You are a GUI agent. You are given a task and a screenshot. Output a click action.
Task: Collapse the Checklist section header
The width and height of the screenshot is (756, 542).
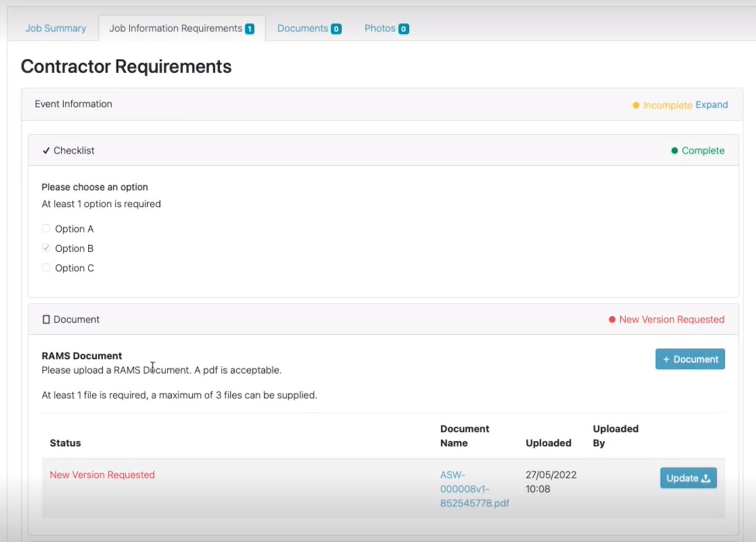click(383, 150)
